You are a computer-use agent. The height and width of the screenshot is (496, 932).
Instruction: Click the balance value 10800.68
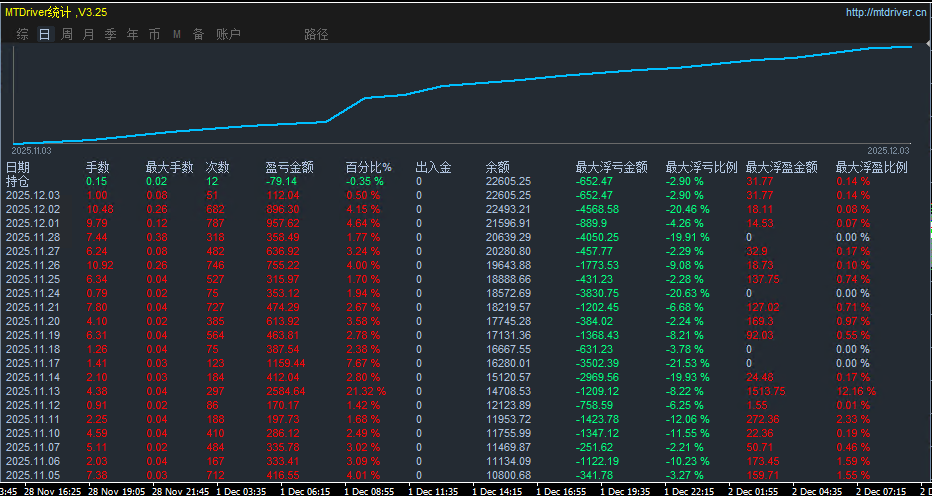coord(509,475)
